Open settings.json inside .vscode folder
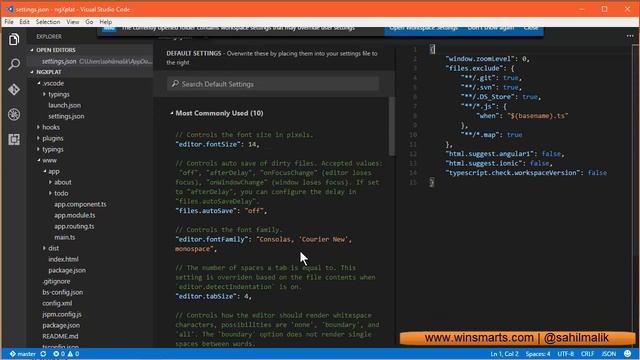 [x=66, y=116]
